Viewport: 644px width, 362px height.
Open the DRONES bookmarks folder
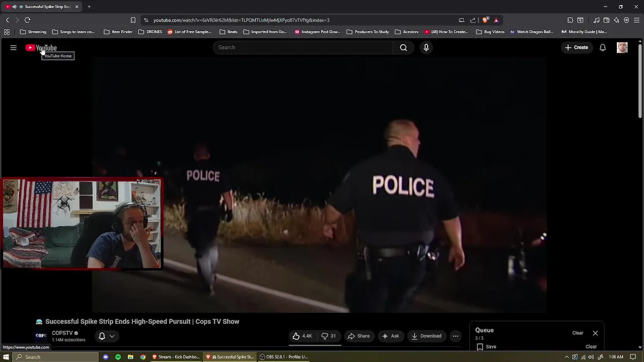[x=150, y=32]
